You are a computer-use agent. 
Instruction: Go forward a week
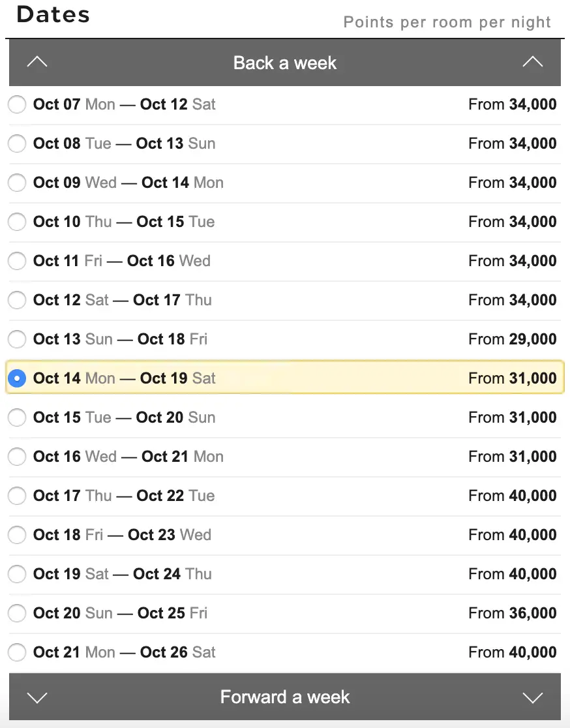[285, 697]
